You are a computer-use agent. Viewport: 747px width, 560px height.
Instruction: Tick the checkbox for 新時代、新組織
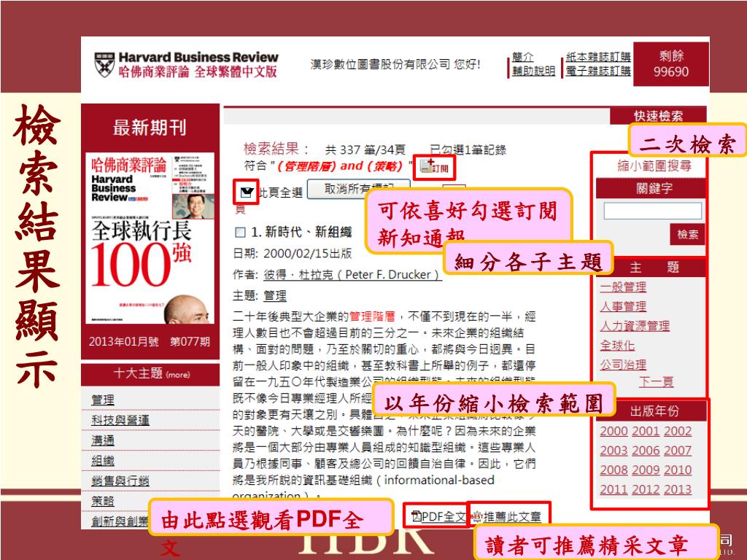coord(240,233)
